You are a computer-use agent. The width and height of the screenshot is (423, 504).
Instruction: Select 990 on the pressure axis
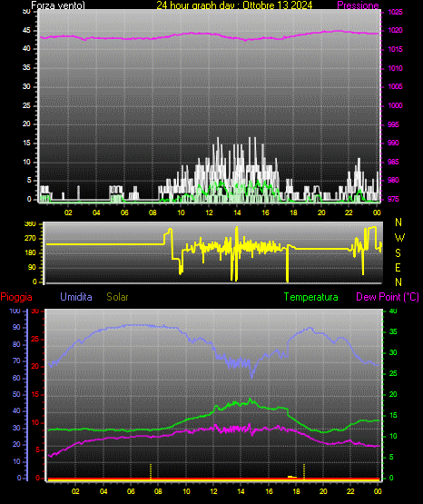pos(393,143)
